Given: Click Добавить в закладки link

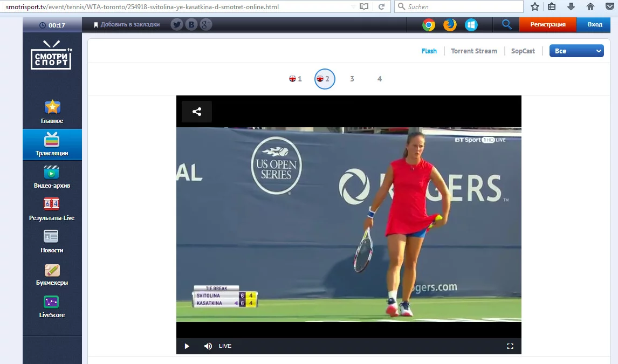Looking at the screenshot, I should [x=127, y=24].
